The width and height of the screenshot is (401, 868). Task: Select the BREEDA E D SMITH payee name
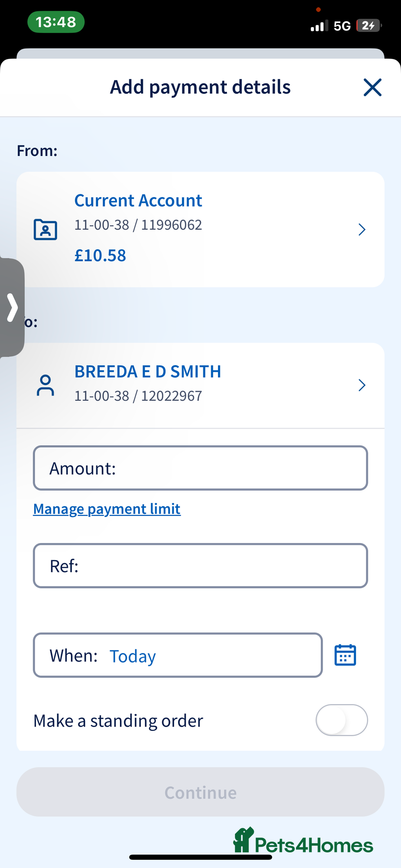pyautogui.click(x=148, y=371)
